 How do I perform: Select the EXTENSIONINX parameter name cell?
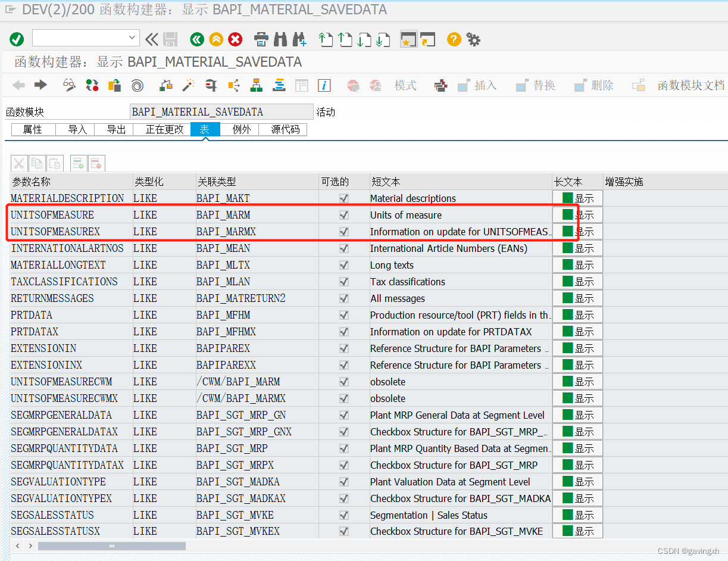click(x=71, y=365)
